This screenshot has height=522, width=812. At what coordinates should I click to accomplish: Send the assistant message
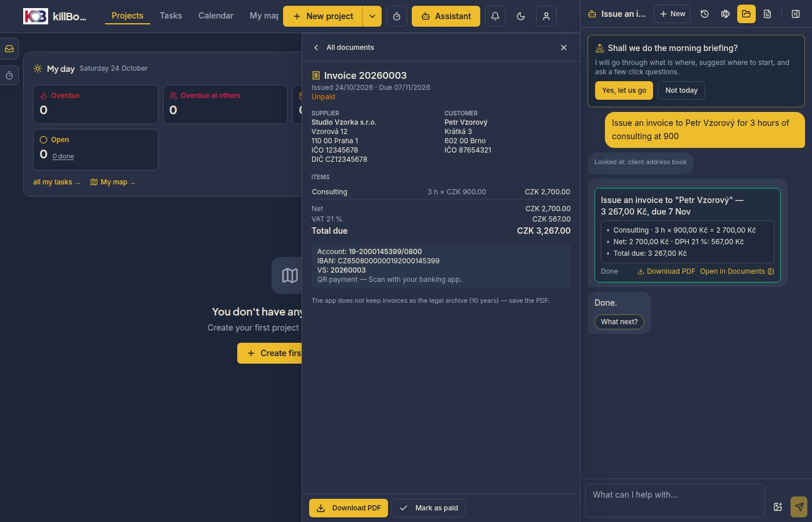(x=799, y=507)
